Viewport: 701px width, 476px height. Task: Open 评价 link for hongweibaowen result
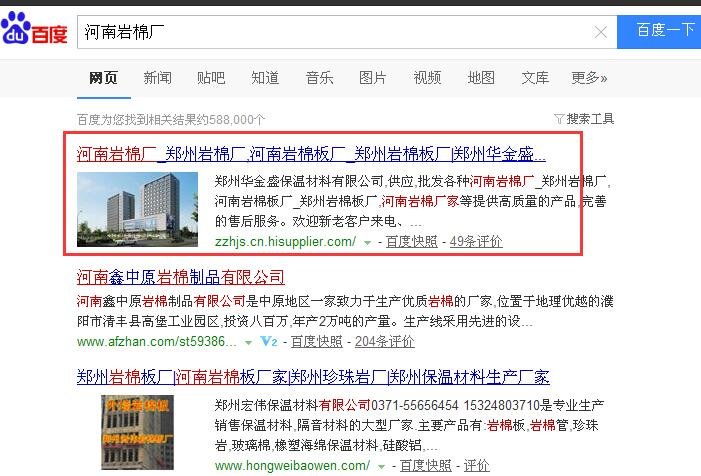pos(477,466)
